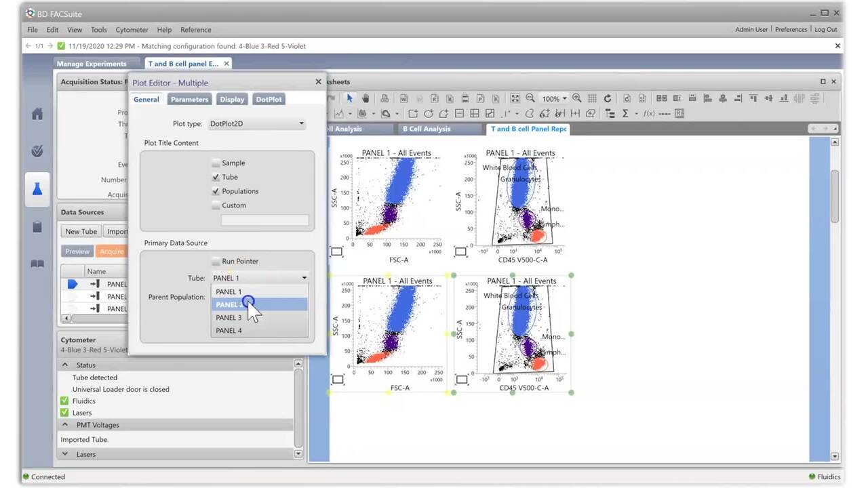Image resolution: width=868 pixels, height=488 pixels.
Task: Click the refresh icon in worksheet toolbar
Action: (608, 98)
